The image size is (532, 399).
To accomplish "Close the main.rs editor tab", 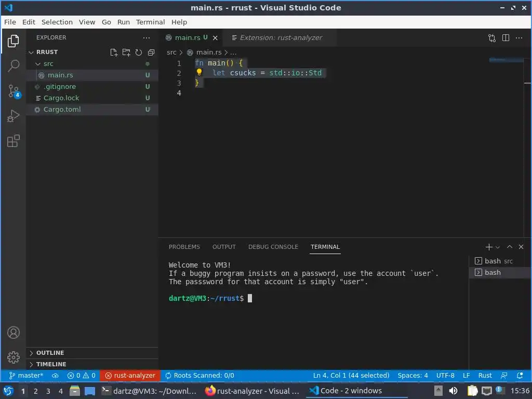I will click(x=215, y=38).
